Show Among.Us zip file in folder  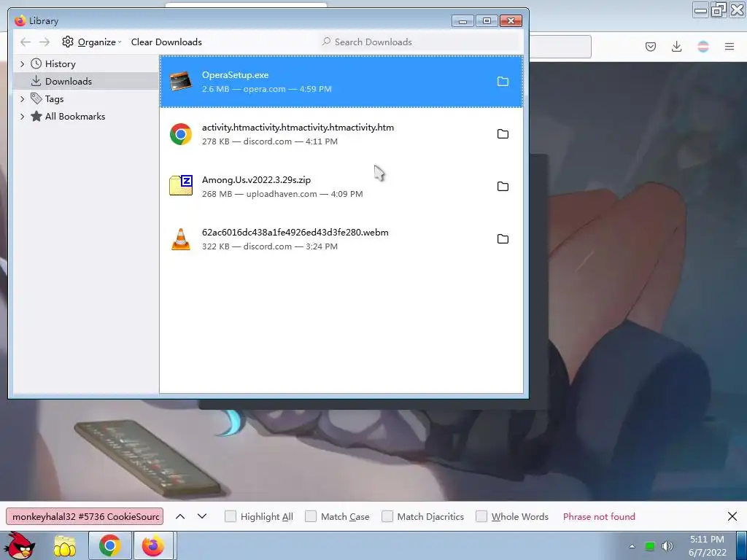(x=503, y=186)
